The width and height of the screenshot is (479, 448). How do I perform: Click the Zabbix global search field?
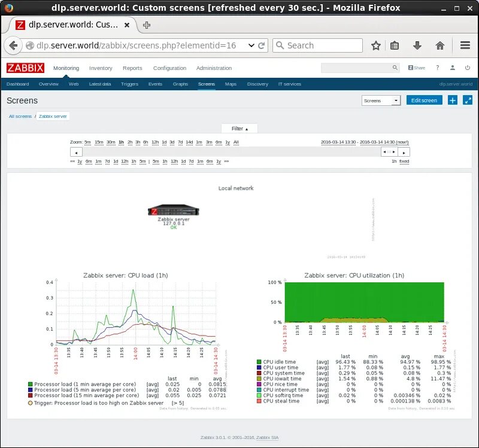point(356,68)
